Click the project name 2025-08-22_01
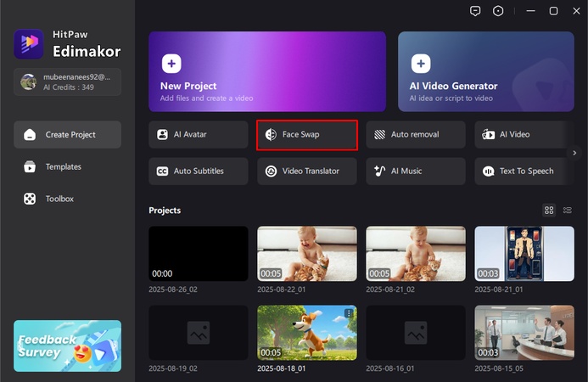 click(x=281, y=289)
